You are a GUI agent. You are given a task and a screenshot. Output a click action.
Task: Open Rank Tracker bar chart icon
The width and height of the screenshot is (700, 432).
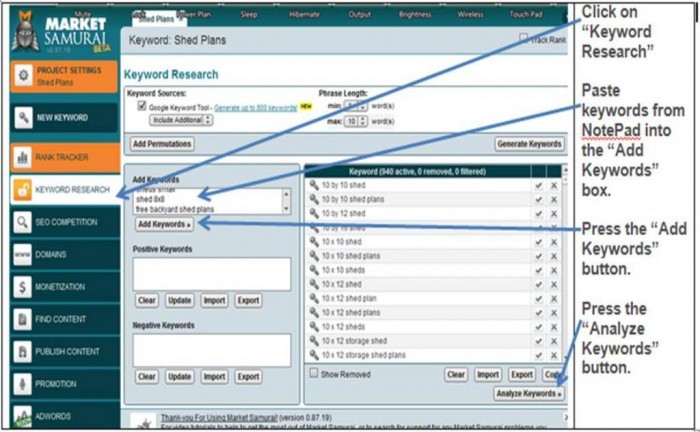coord(22,157)
